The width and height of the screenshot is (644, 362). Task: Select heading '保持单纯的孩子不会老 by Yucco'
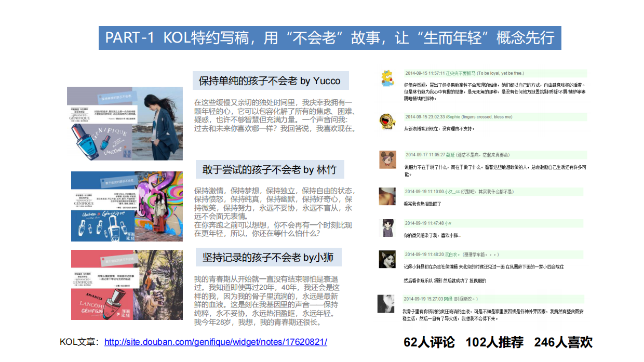pos(270,81)
